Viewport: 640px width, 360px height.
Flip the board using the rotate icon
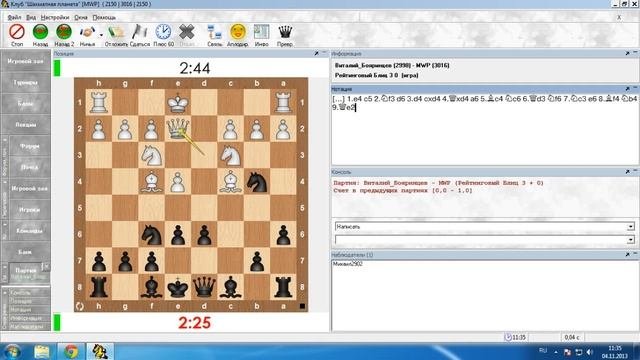[x=80, y=306]
